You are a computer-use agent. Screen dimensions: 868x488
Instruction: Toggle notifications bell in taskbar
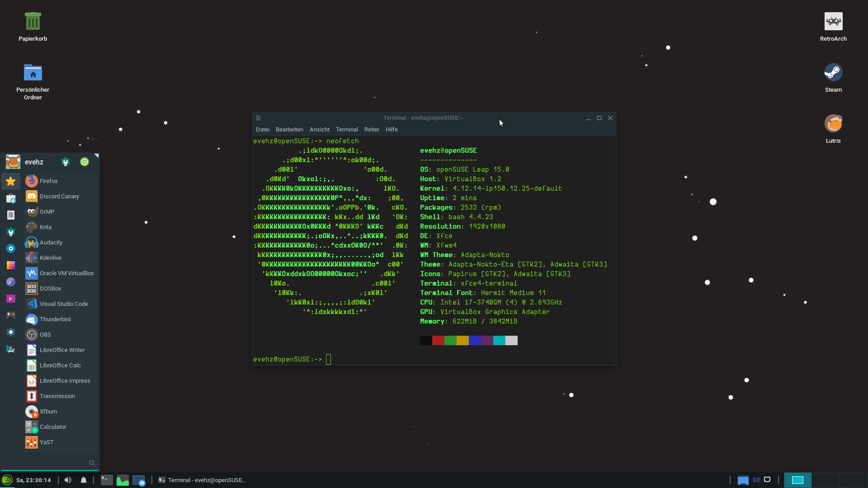tap(84, 480)
